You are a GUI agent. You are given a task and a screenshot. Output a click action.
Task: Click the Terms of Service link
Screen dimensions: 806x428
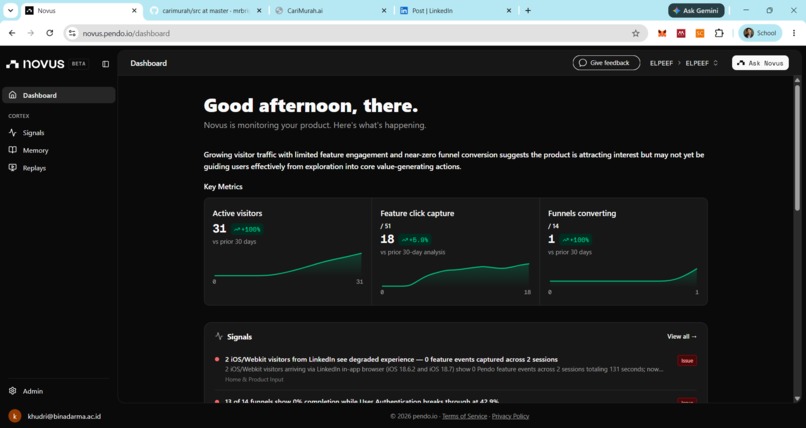464,416
